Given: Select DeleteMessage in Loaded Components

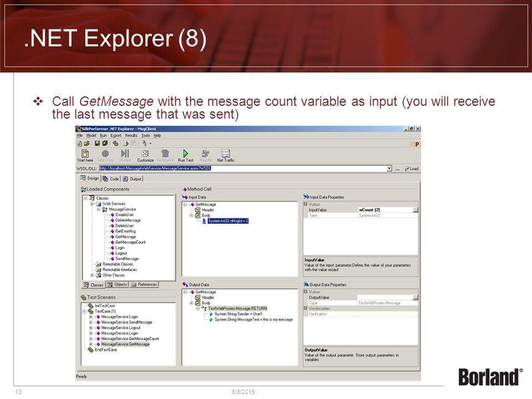Looking at the screenshot, I should 127,220.
